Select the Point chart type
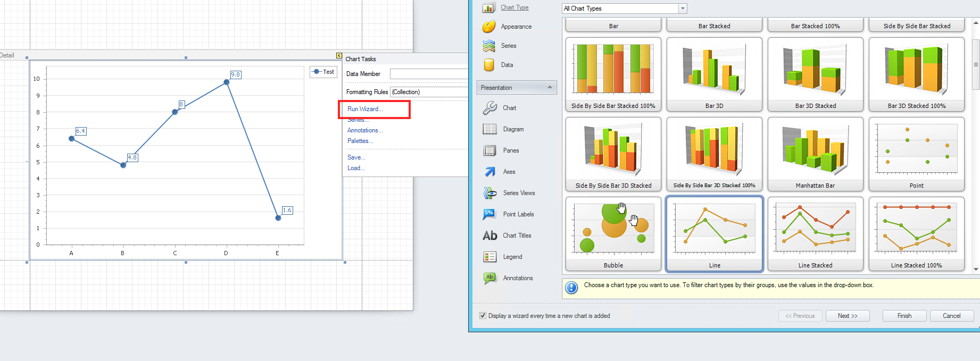This screenshot has height=361, width=980. pyautogui.click(x=917, y=154)
